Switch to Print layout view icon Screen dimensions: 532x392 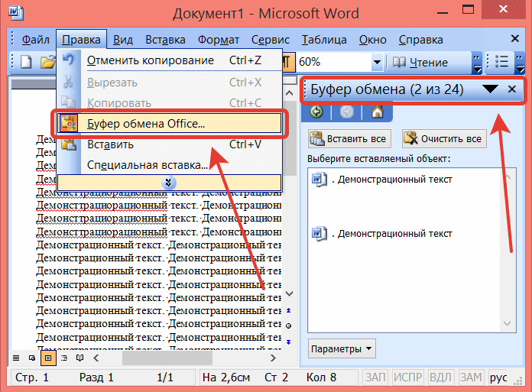tap(48, 358)
